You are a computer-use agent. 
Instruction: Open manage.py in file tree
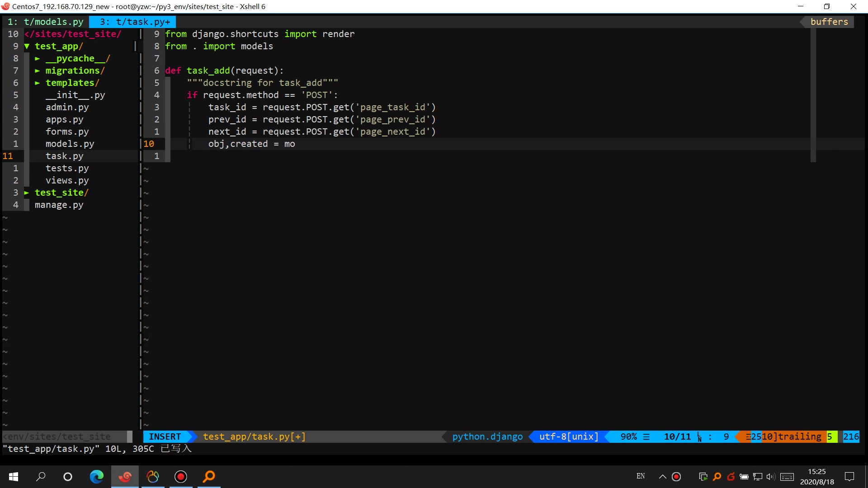pyautogui.click(x=59, y=205)
